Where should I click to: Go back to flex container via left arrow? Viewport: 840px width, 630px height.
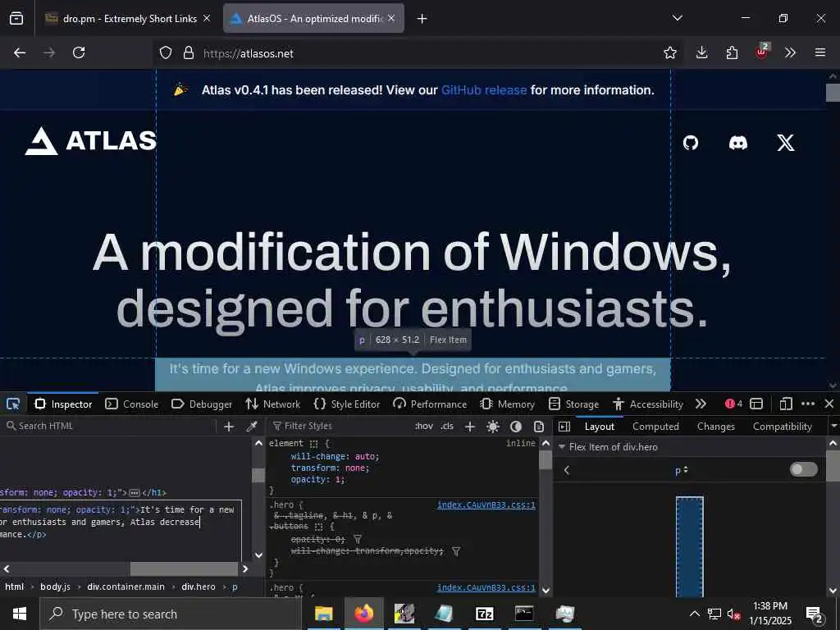pyautogui.click(x=566, y=470)
